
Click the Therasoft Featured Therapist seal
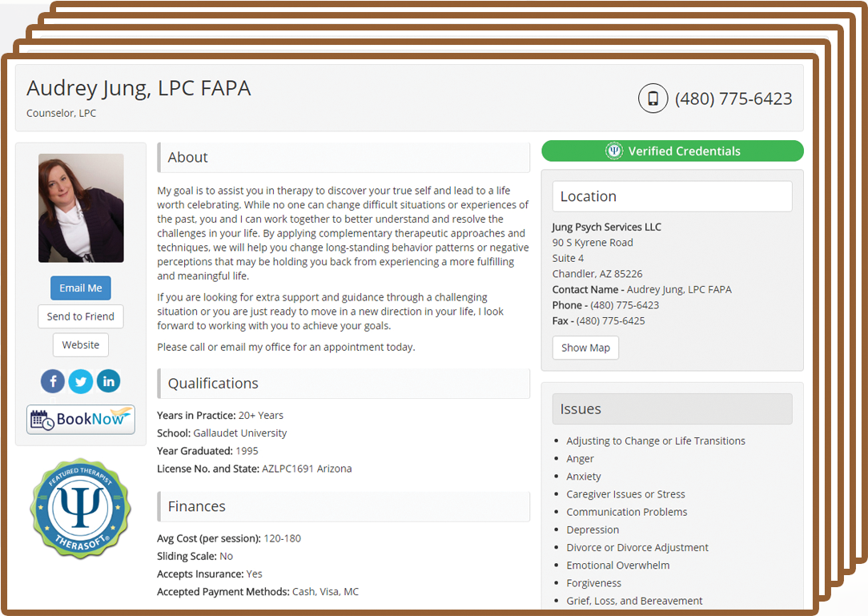(81, 508)
